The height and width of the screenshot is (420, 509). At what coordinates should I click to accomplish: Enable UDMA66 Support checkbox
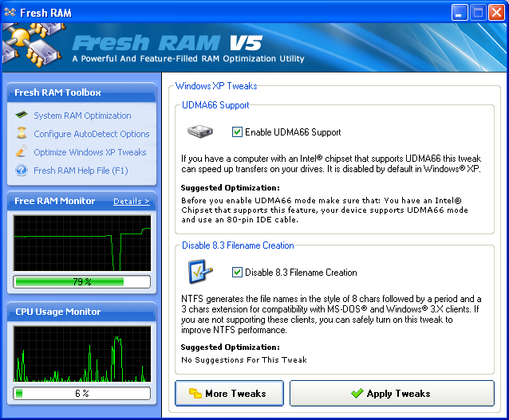(237, 132)
